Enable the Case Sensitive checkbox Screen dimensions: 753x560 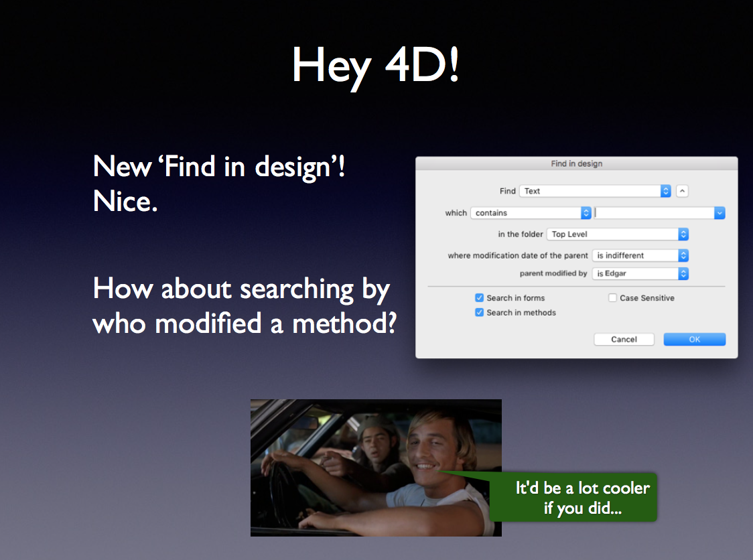[612, 298]
